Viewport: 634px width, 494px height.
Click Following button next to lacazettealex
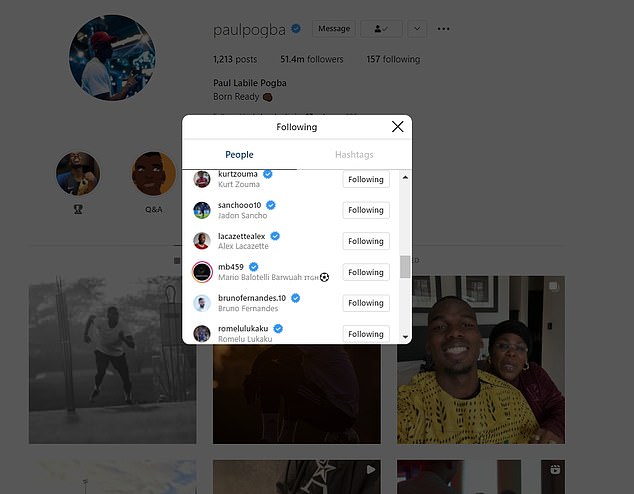point(366,241)
